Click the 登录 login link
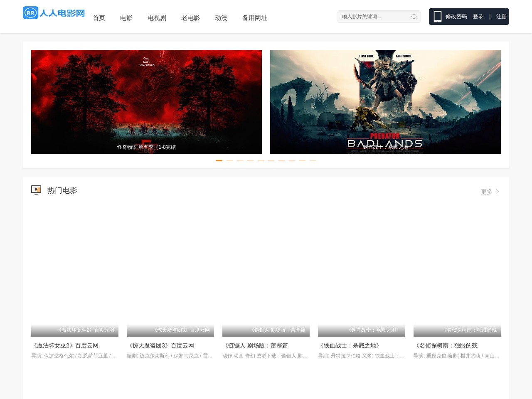 tap(478, 17)
